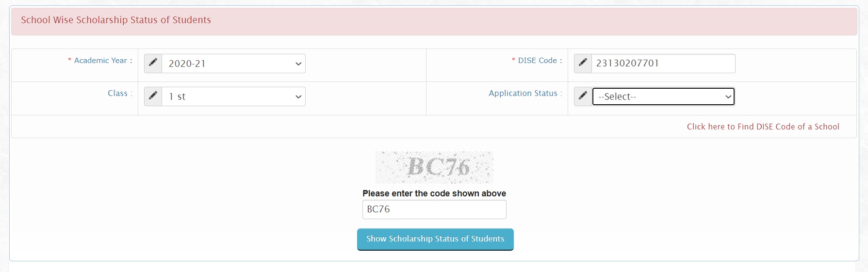Click the red asterisk before Academic Year
868x272 pixels.
70,61
